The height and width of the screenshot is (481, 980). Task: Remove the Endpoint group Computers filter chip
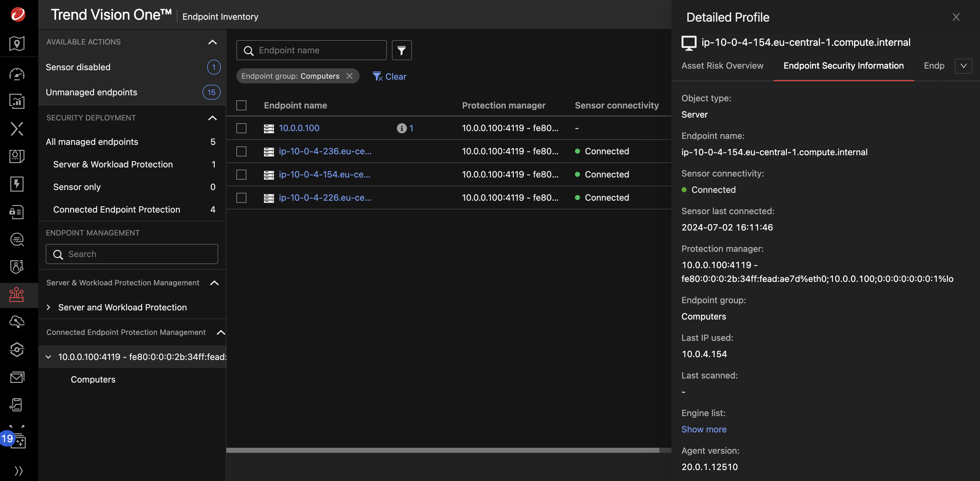click(349, 76)
